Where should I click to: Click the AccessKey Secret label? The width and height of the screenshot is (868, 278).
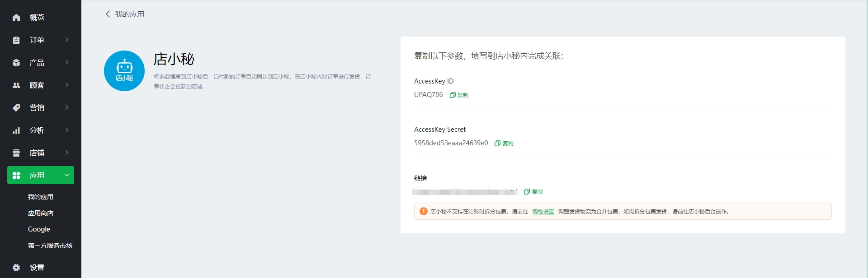click(x=440, y=130)
